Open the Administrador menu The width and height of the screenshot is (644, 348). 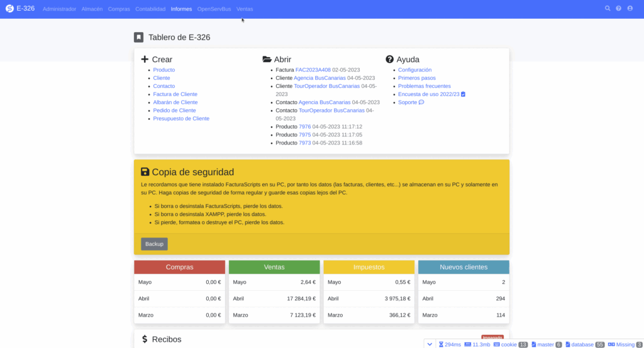(x=60, y=9)
